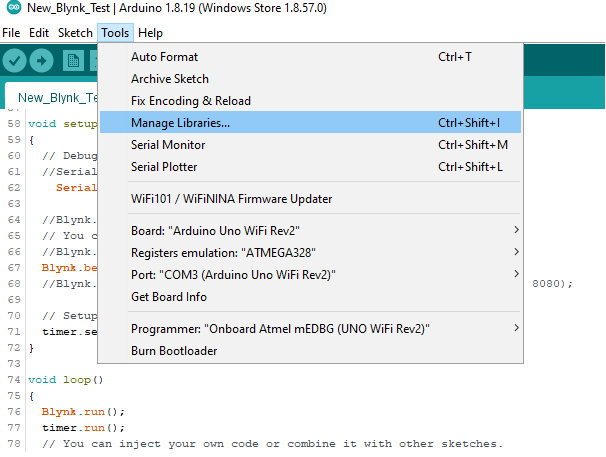Screen dimensions: 606x457
Task: Open the File menu
Action: click(x=11, y=33)
